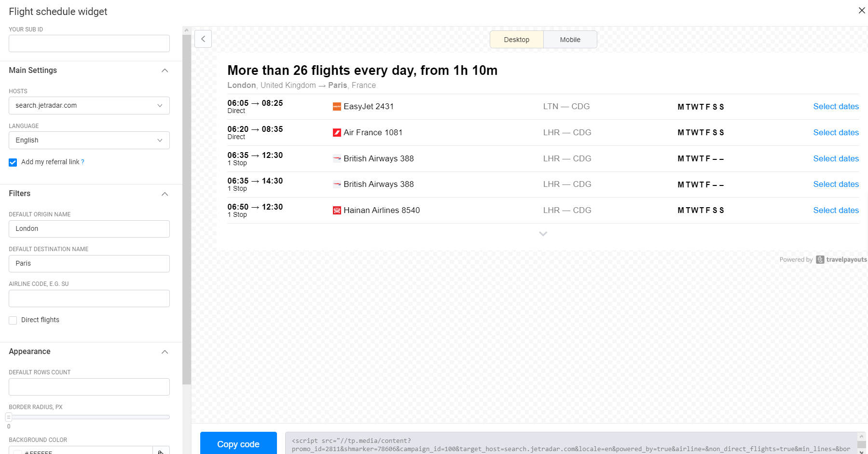Select dates for EasyJet 2431 flight
This screenshot has width=868, height=454.
click(836, 106)
